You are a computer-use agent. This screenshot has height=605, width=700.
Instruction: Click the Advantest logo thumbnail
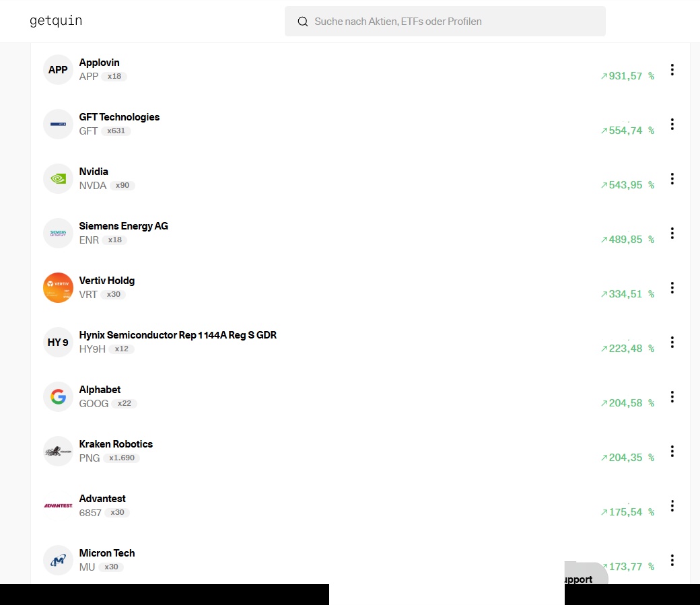click(58, 506)
